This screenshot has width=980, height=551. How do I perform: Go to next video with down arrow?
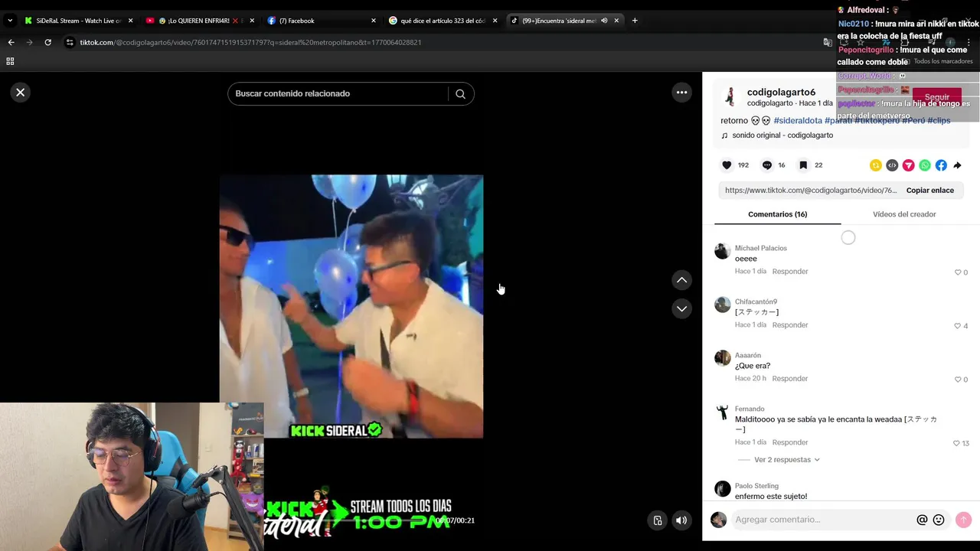click(x=681, y=308)
